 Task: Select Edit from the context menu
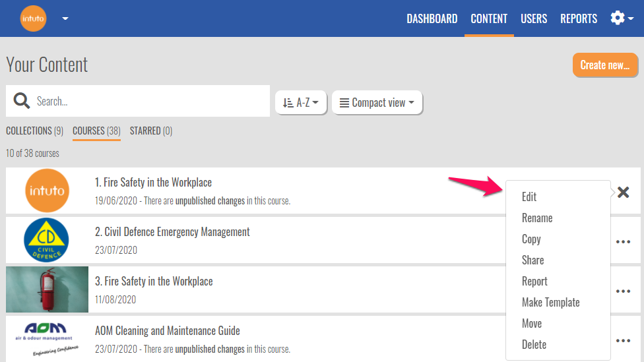coord(529,196)
